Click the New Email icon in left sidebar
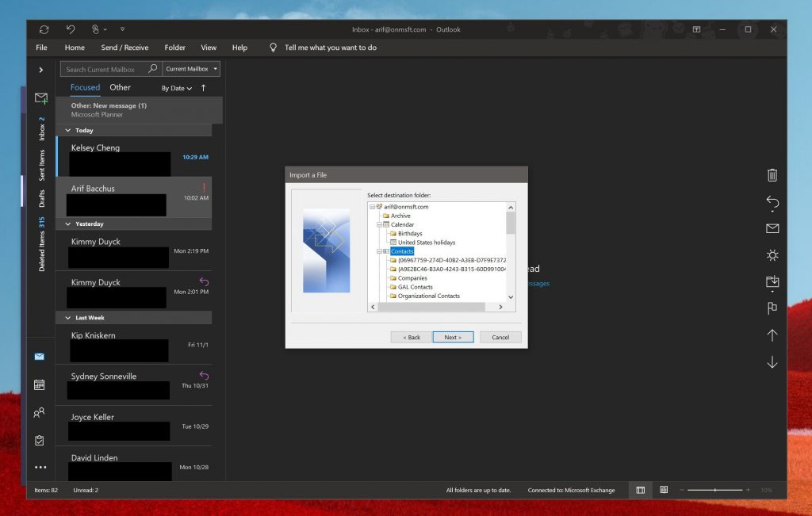Image resolution: width=812 pixels, height=516 pixels. click(x=40, y=98)
